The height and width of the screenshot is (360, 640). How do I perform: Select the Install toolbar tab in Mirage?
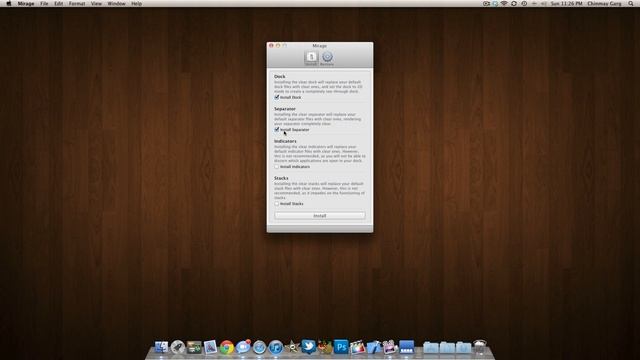point(311,58)
